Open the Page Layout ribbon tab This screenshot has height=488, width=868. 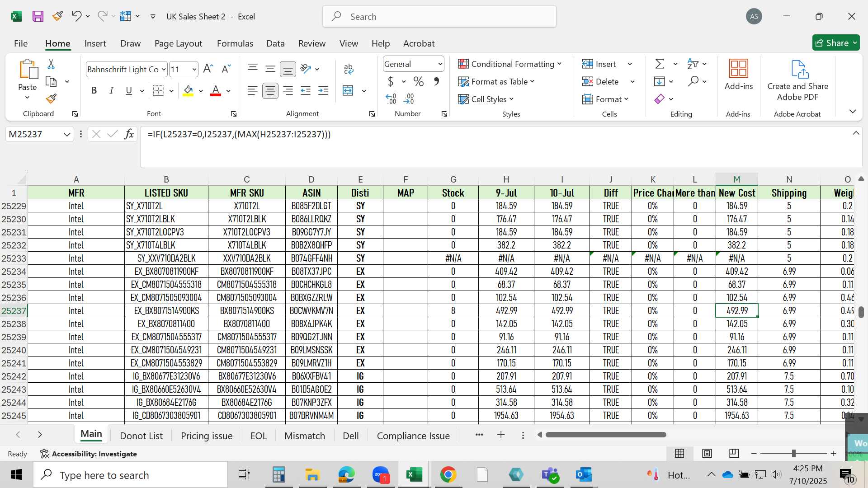(x=178, y=43)
